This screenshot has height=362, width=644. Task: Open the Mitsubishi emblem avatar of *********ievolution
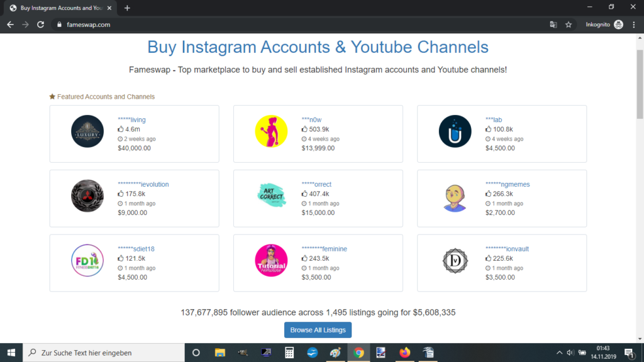tap(87, 196)
